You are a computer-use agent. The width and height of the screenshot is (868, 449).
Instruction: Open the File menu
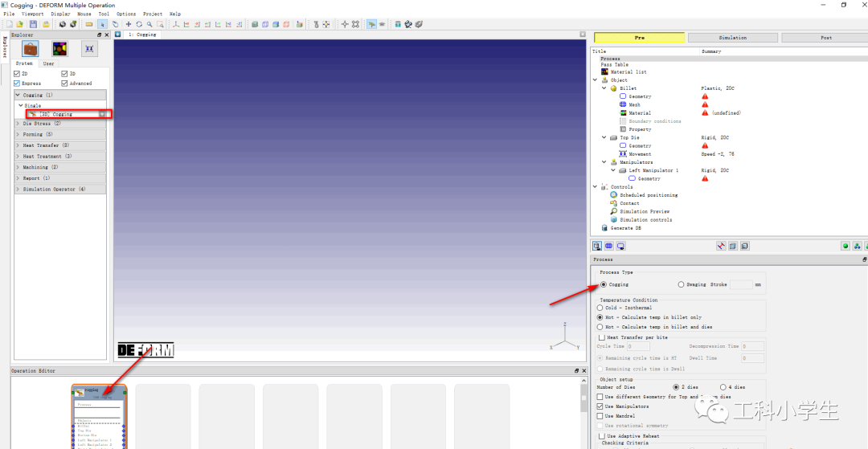(9, 14)
